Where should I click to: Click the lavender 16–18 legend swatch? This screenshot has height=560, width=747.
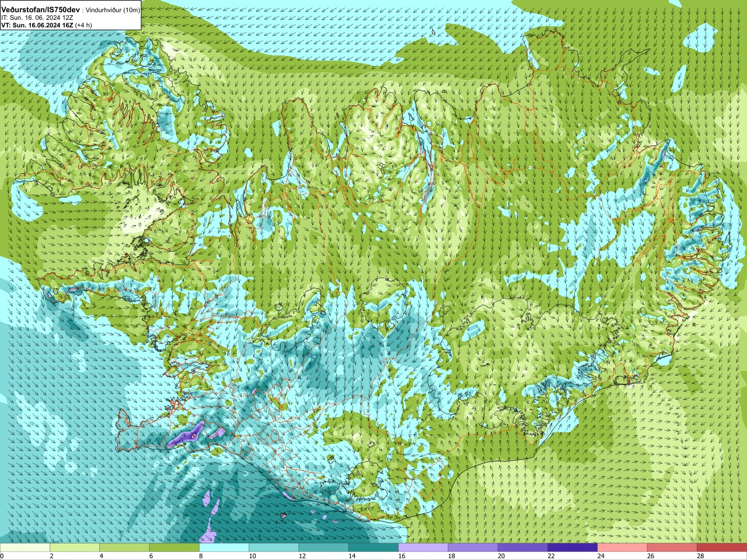point(423,548)
